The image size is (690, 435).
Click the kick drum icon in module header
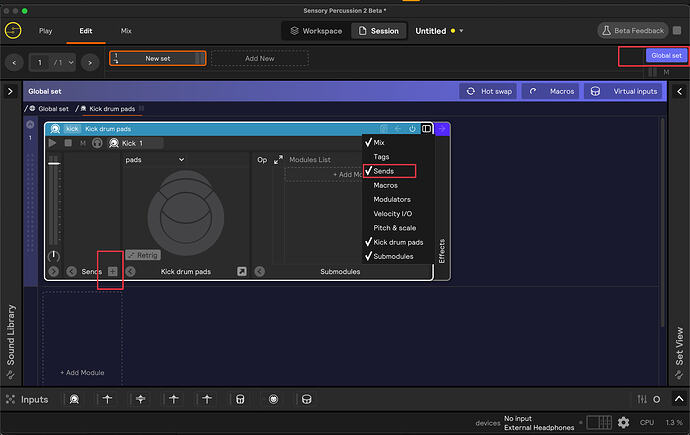(x=55, y=129)
